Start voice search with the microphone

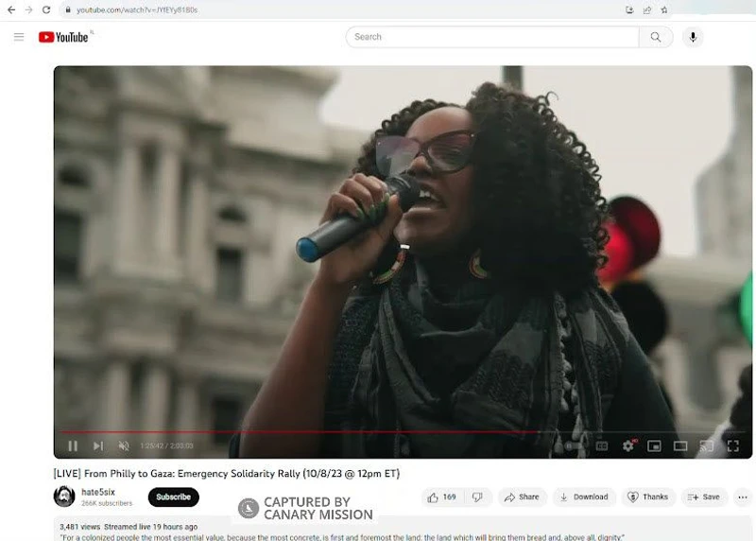point(693,37)
